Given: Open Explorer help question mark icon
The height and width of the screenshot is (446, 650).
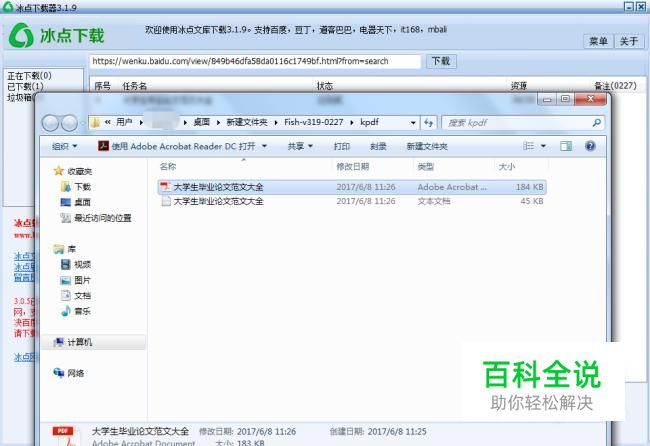Looking at the screenshot, I should [x=590, y=145].
